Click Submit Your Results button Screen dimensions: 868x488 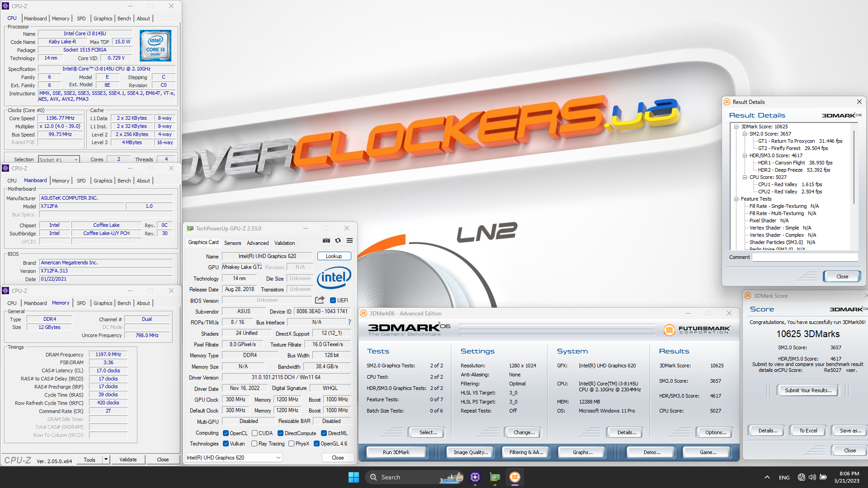pos(807,390)
